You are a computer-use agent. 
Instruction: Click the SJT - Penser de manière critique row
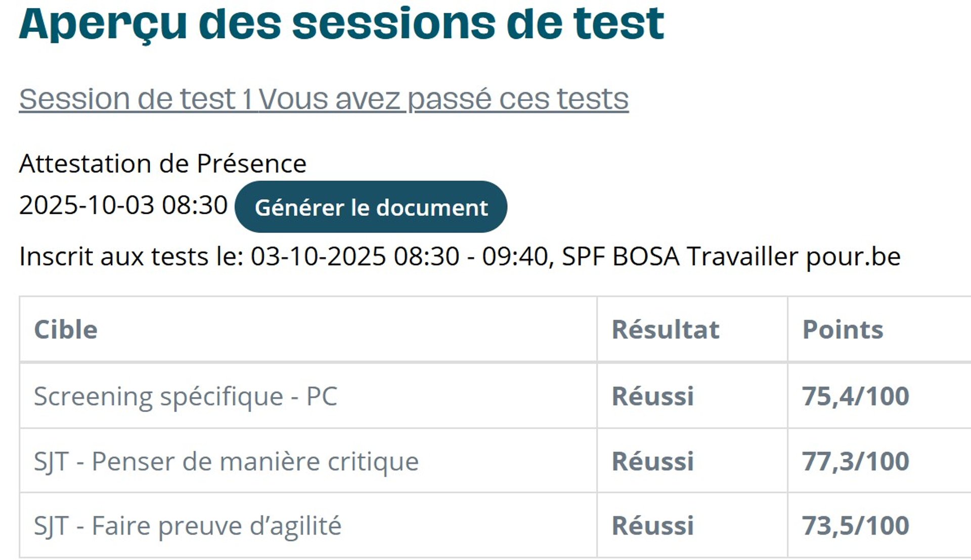tap(495, 461)
